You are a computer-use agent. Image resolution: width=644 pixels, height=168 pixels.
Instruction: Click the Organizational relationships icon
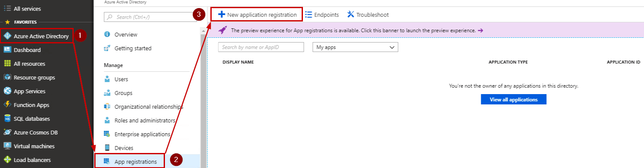[107, 107]
